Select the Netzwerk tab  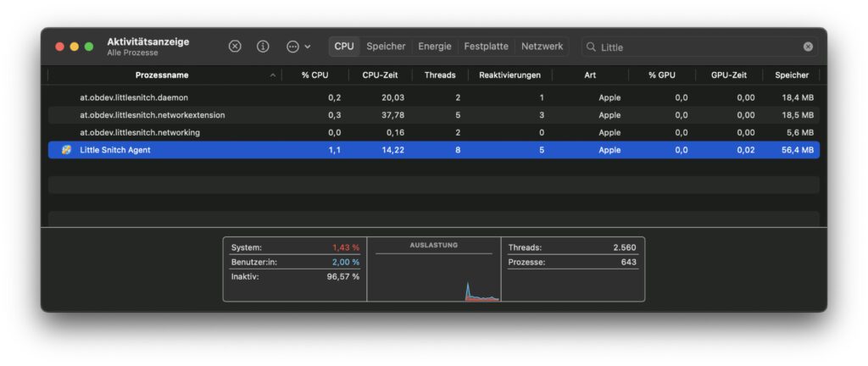tap(542, 47)
